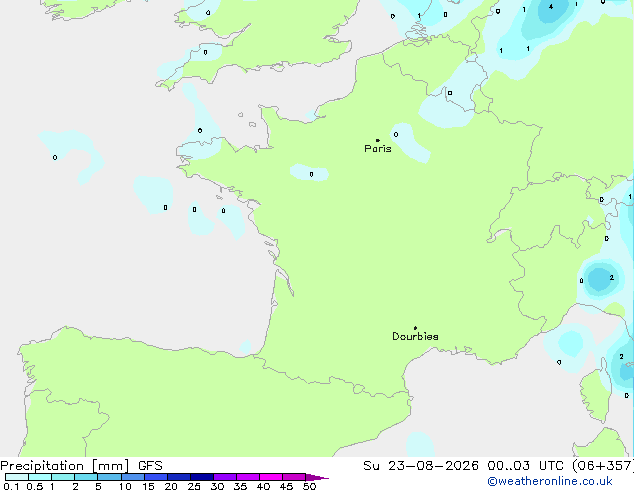Select the 15–20 mm legend swatch
Image resolution: width=634 pixels, height=490 pixels.
pyautogui.click(x=155, y=477)
